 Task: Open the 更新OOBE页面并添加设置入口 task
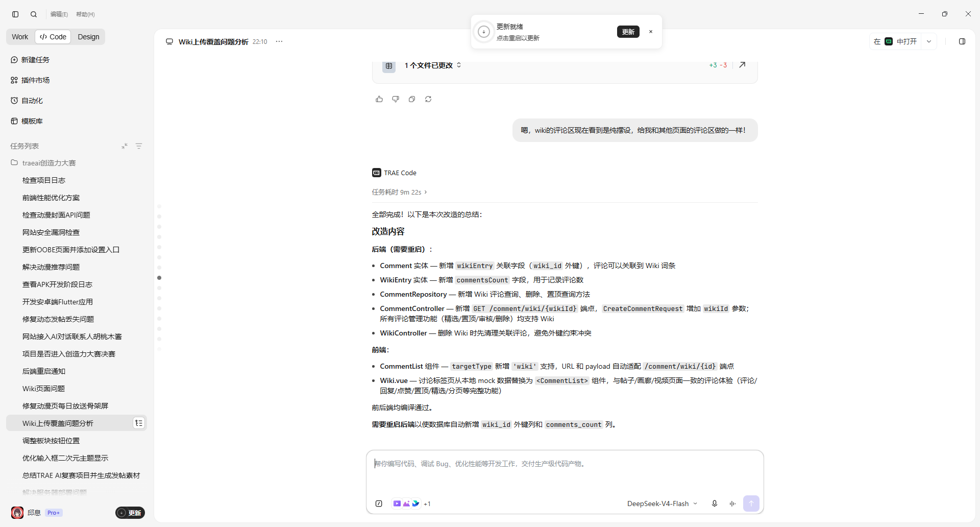point(77,250)
